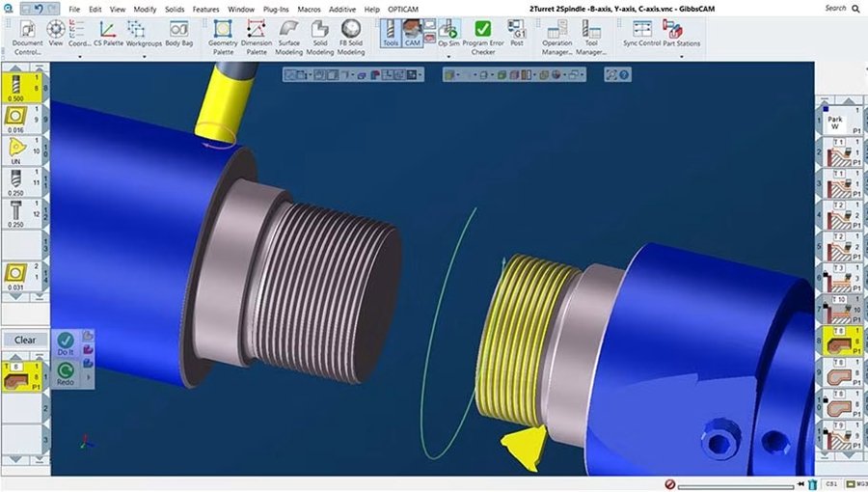Open Part Stations
The image size is (868, 492).
pyautogui.click(x=682, y=33)
